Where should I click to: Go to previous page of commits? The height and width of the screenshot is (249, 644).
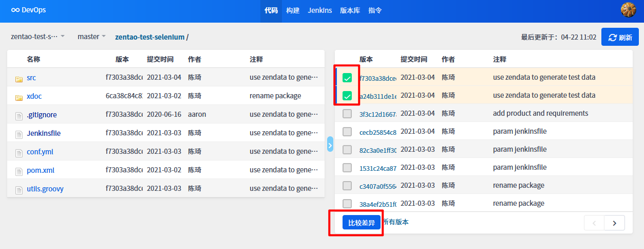(x=594, y=223)
